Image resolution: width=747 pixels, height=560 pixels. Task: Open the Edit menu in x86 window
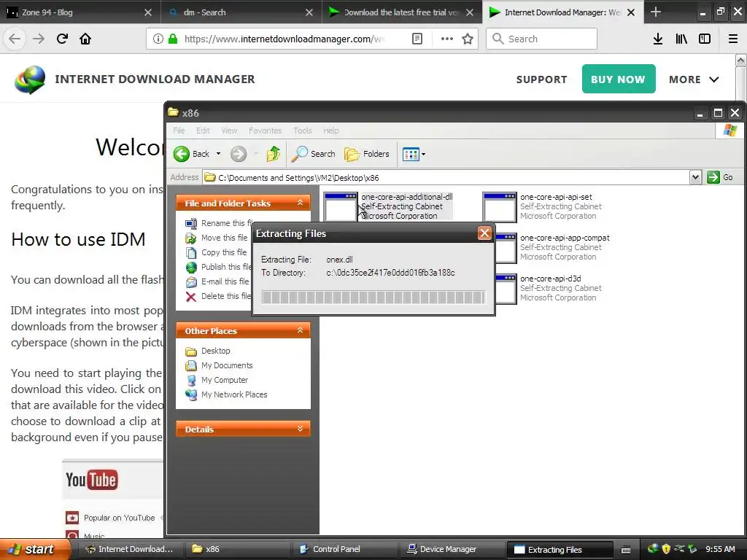203,131
